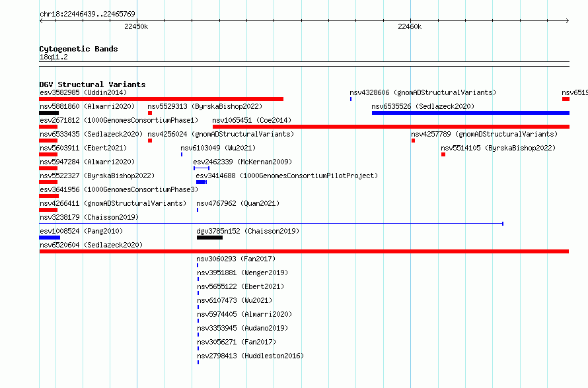Click nsv4266411 (gnomADStructuralVariants) label
588x388 pixels.
point(113,203)
